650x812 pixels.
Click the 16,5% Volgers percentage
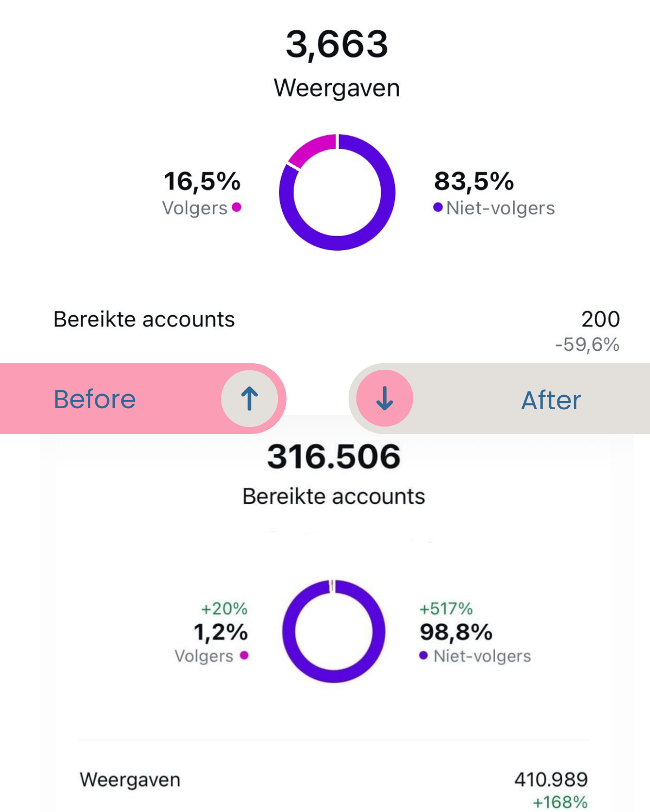tap(202, 181)
